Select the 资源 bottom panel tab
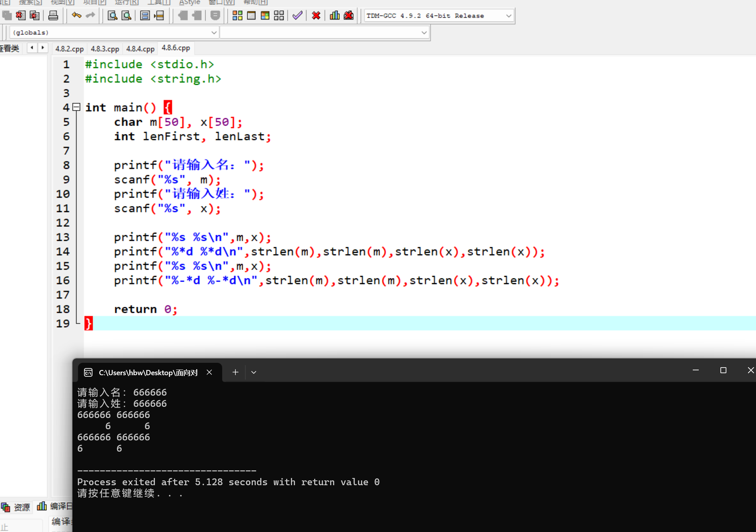 [16, 507]
